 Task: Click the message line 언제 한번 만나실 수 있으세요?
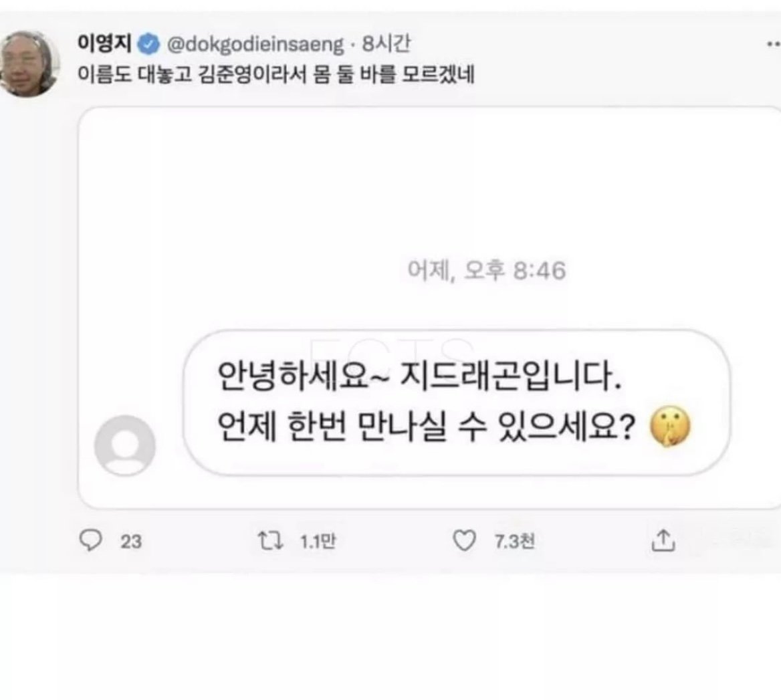point(426,428)
